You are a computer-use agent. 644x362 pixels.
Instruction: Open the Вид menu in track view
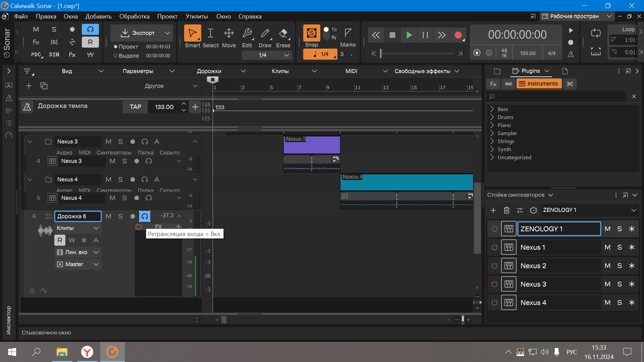82,71
